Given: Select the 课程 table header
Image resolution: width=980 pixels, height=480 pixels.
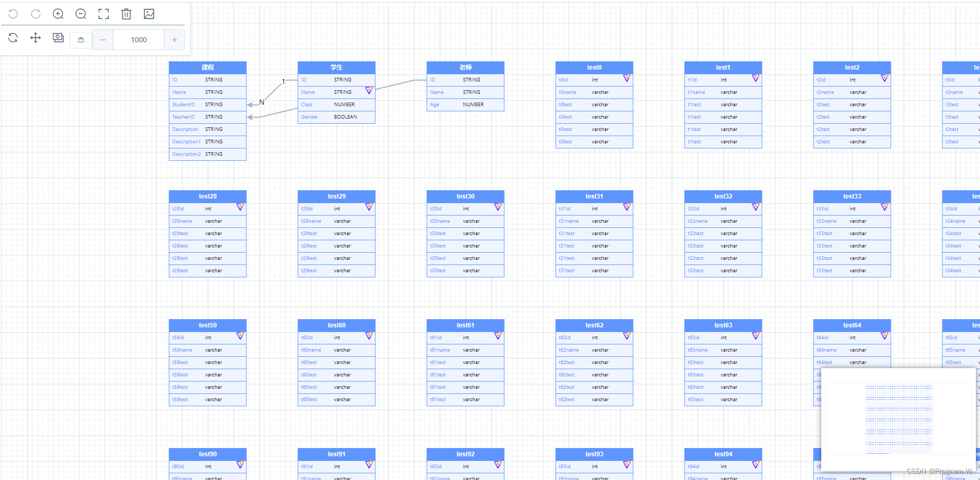Looking at the screenshot, I should (208, 68).
